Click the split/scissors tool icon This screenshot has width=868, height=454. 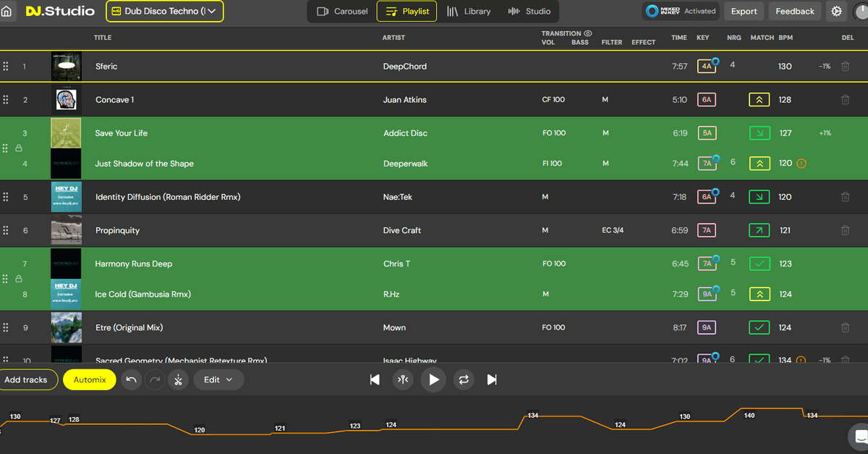(178, 379)
